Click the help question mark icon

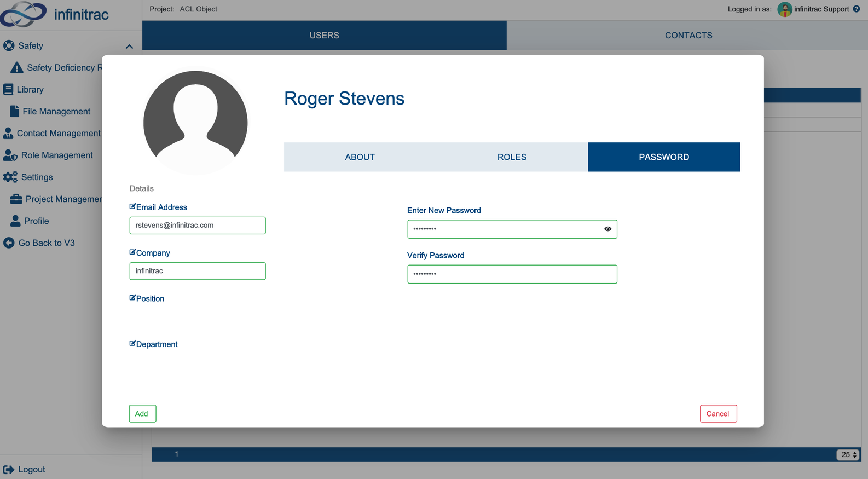(857, 9)
